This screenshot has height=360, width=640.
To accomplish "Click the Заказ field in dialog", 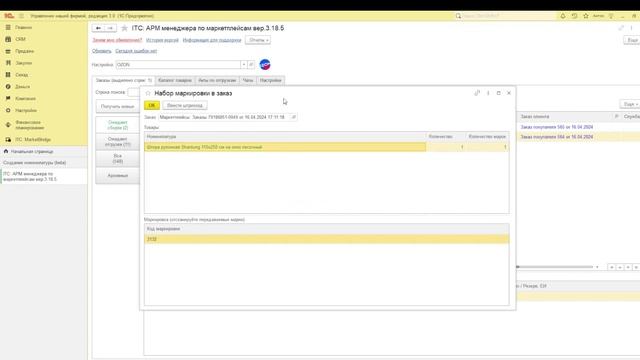I will [224, 117].
